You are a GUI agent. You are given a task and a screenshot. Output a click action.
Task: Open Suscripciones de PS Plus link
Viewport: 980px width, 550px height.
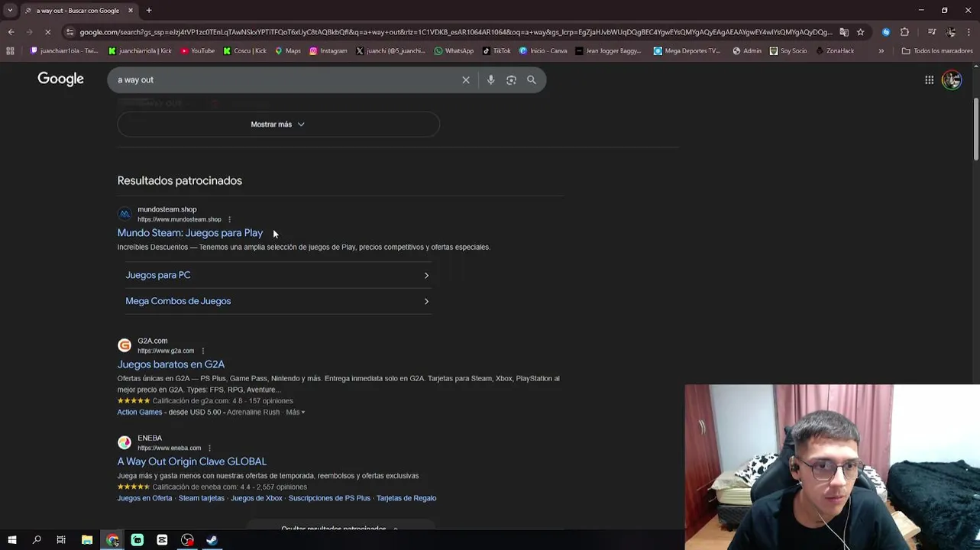point(329,498)
